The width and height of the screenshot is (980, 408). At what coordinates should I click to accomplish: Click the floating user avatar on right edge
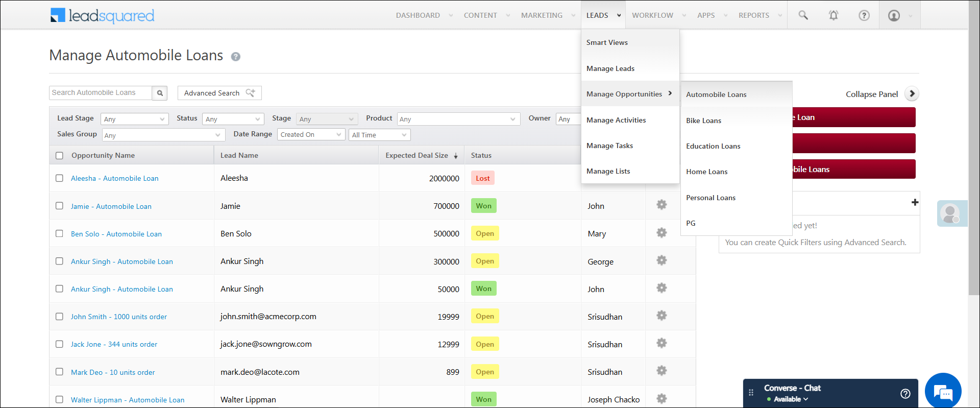[951, 213]
